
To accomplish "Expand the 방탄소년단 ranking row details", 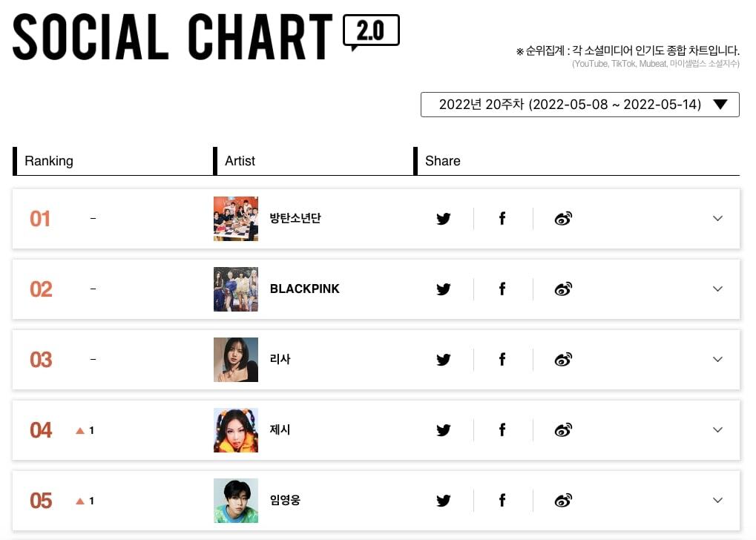I will click(717, 219).
